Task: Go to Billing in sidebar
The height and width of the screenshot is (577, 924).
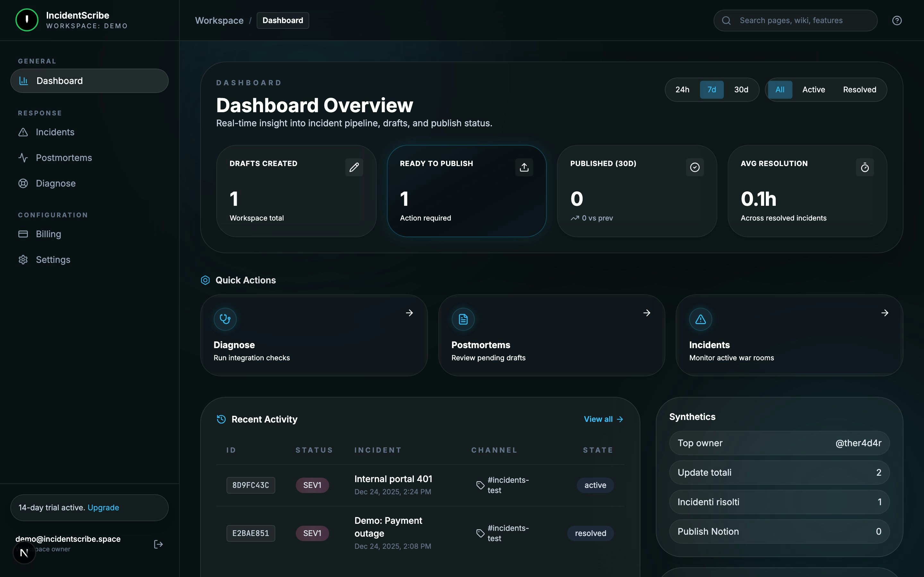Action: (x=48, y=234)
